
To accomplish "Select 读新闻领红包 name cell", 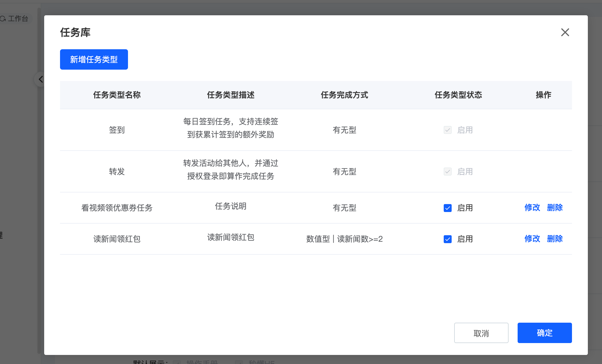I will tap(117, 239).
